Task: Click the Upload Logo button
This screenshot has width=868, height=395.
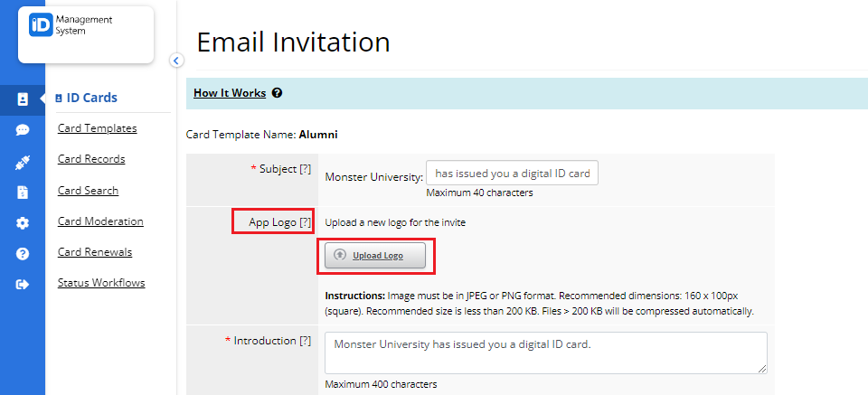Action: pyautogui.click(x=375, y=256)
